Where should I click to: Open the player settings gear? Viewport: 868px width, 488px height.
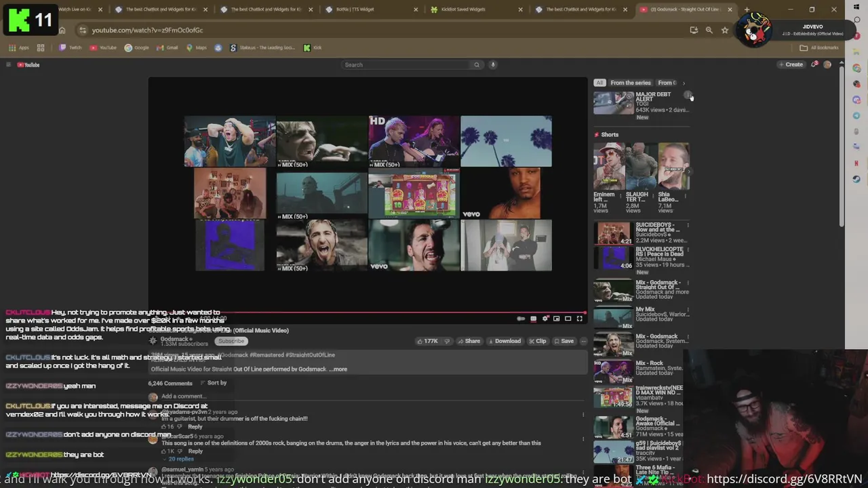pyautogui.click(x=545, y=319)
